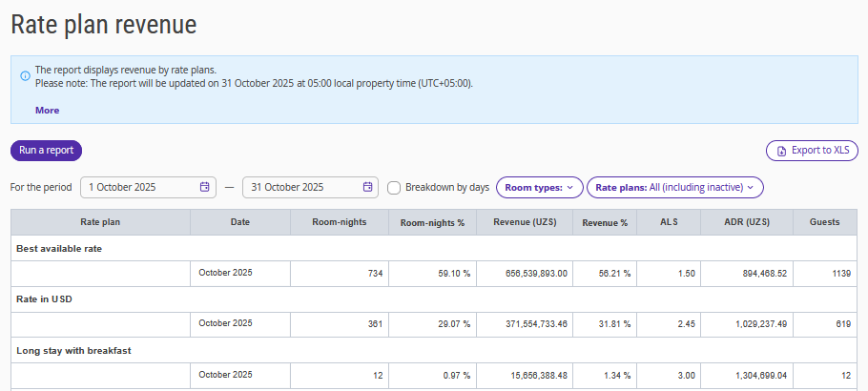Click the Revenue (UZS) column header
Viewport: 868px width, 391px height.
[525, 222]
